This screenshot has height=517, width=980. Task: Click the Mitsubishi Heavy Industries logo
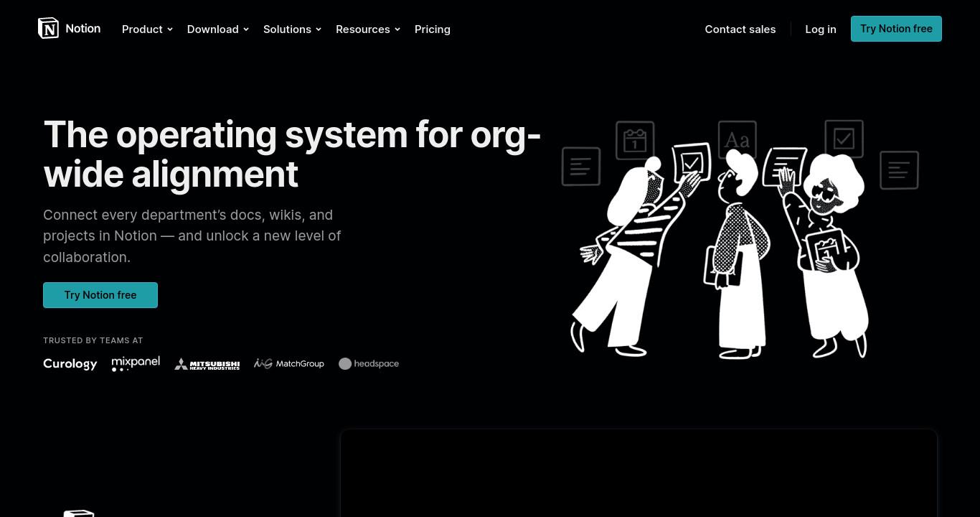tap(207, 364)
